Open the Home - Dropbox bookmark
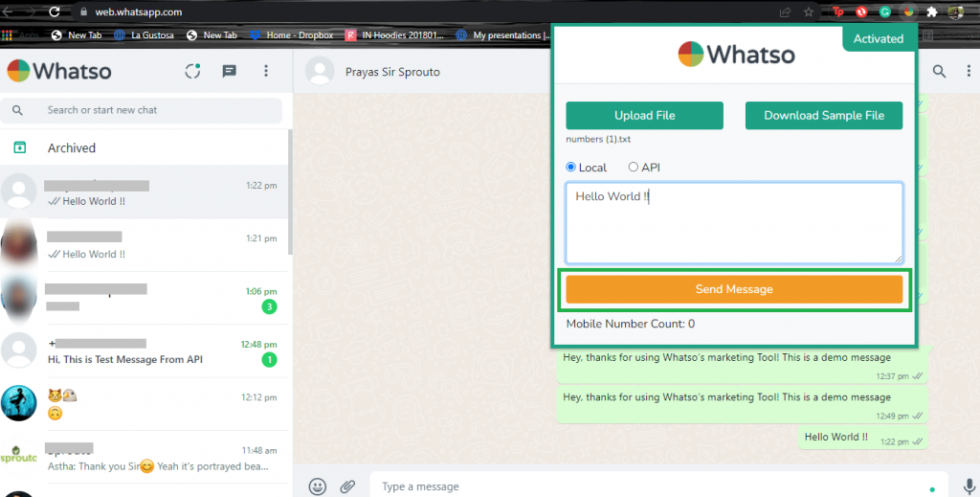The height and width of the screenshot is (497, 980). click(x=292, y=35)
